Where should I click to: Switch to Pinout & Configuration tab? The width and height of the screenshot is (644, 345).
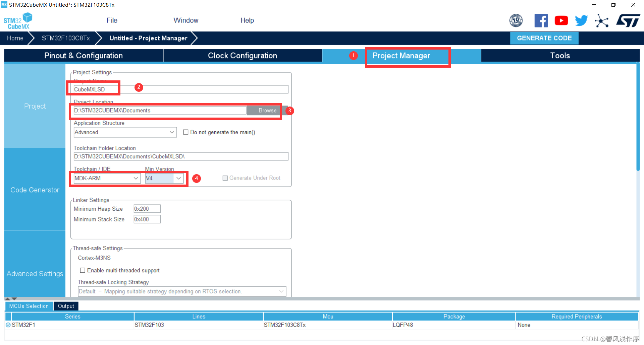tap(84, 56)
